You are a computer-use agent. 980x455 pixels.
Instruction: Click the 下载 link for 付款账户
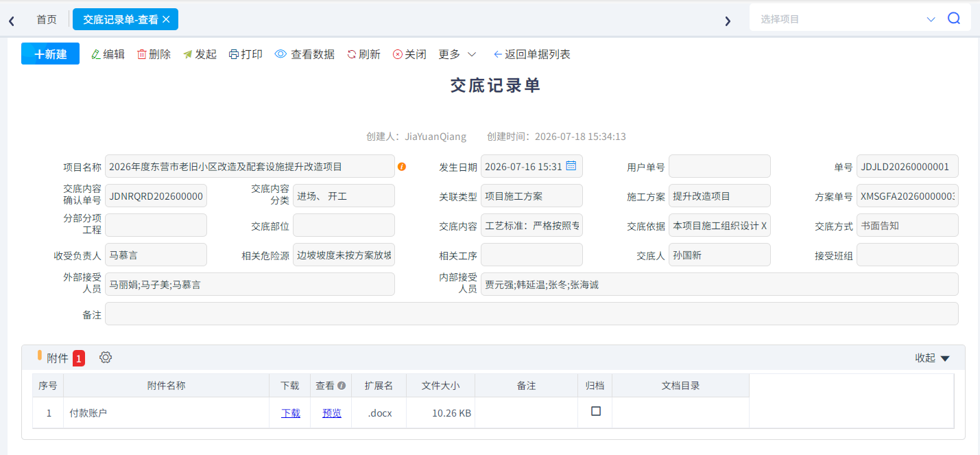(291, 413)
